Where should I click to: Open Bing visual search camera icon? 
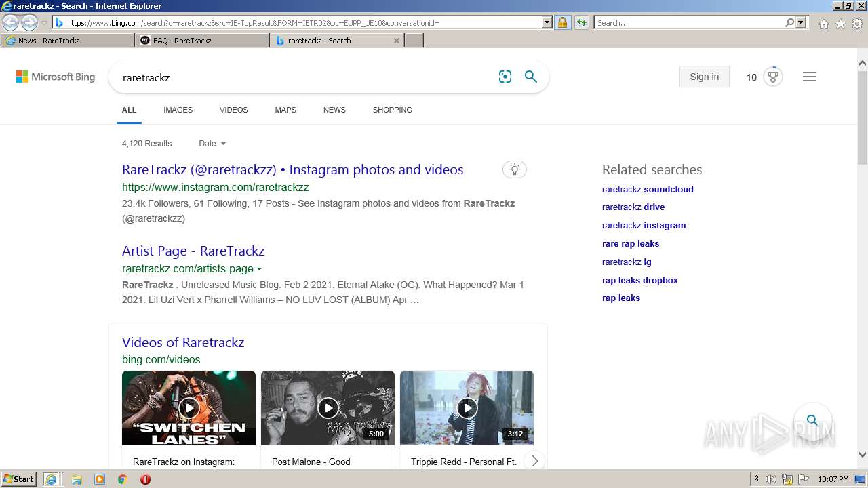pos(505,77)
